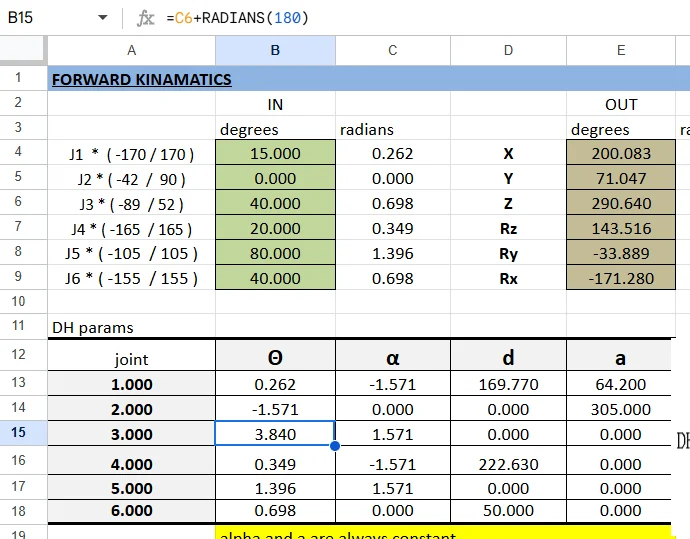690x539 pixels.
Task: Select J5 degrees cell 80.000
Action: click(275, 253)
